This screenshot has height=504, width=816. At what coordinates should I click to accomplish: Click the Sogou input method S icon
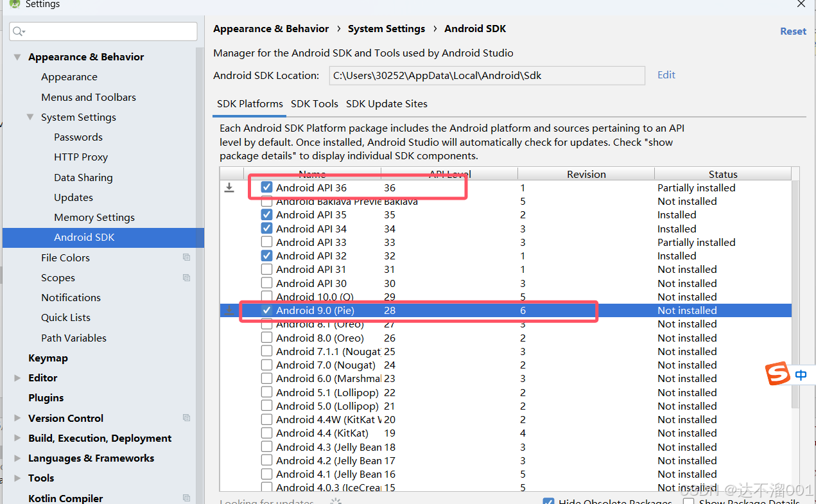point(777,374)
